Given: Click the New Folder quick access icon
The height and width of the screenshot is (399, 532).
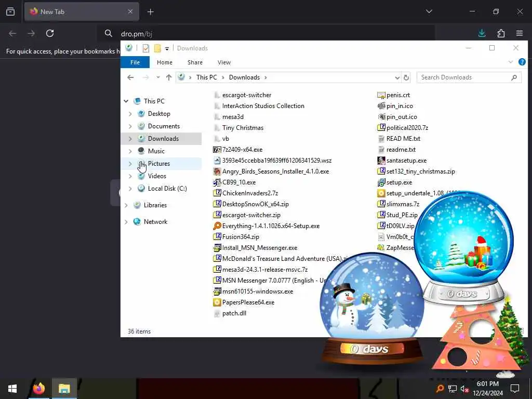Looking at the screenshot, I should (x=157, y=48).
